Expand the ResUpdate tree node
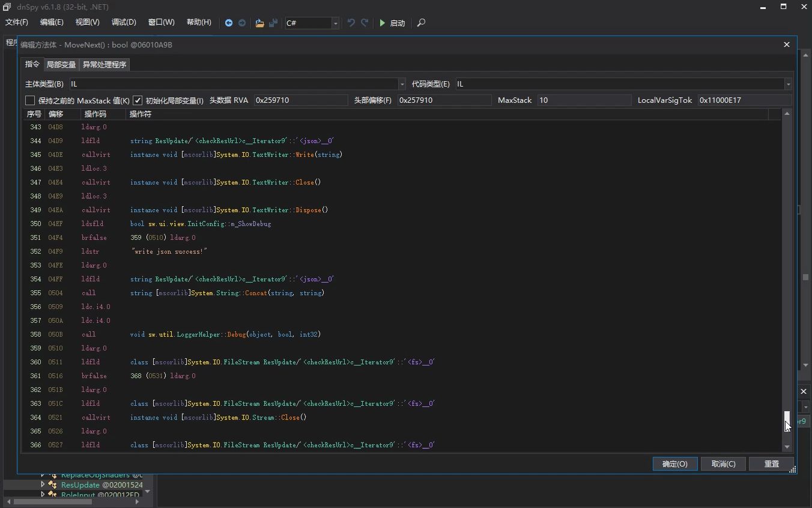This screenshot has height=508, width=812. pos(43,484)
